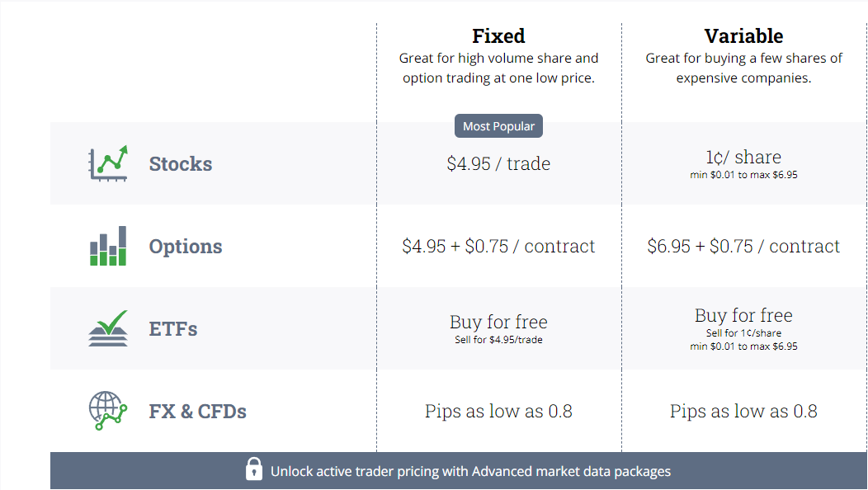Screen dimensions: 868x490
Task: Click the FX & CFDs row label
Action: tap(198, 412)
